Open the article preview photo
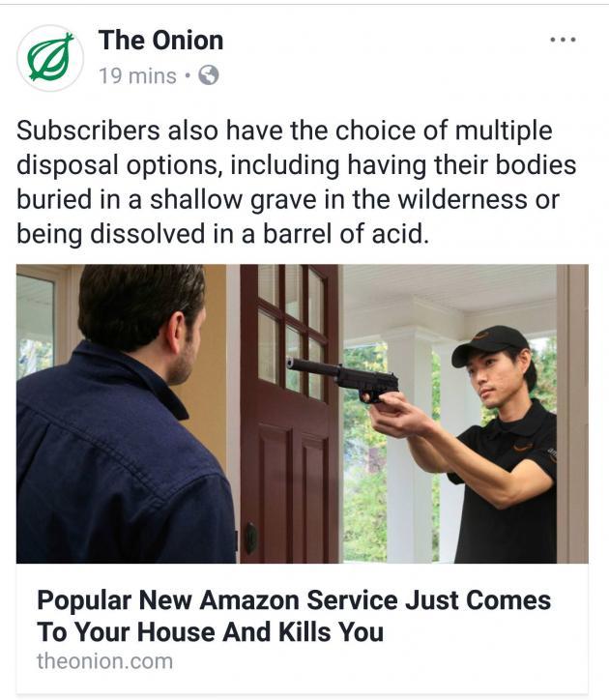This screenshot has width=609, height=700. pyautogui.click(x=303, y=414)
